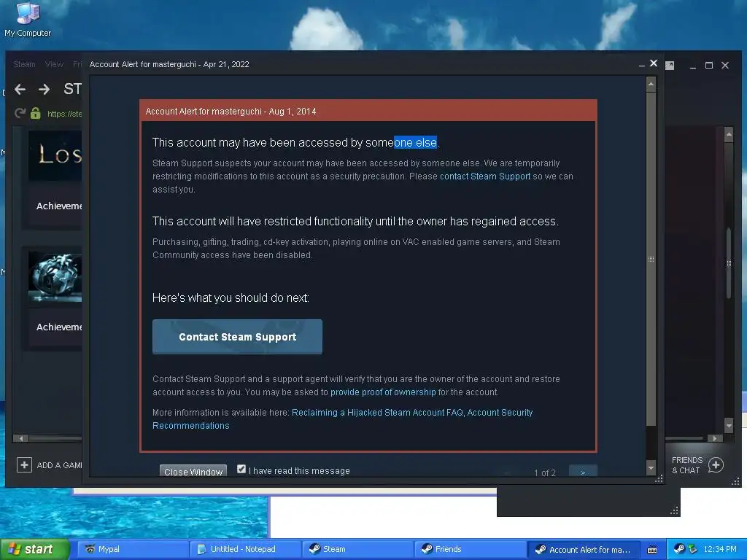Click Steam window horizontal scroll left arrow

point(20,438)
